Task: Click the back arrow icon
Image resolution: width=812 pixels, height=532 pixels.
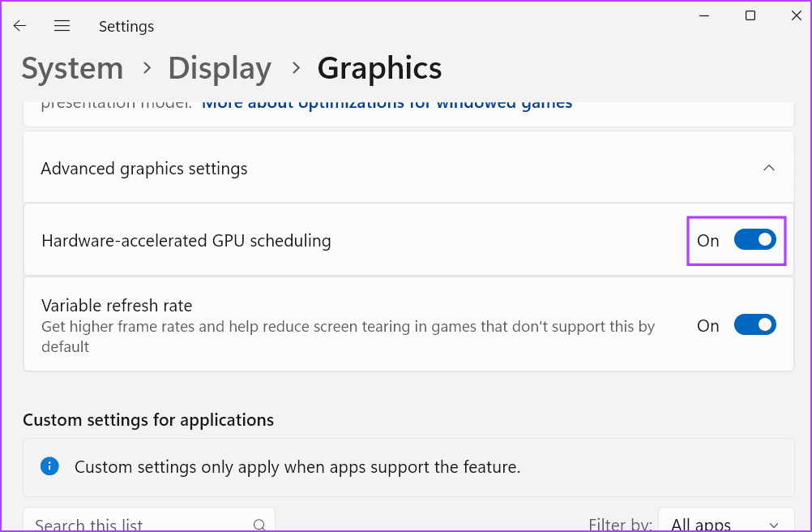Action: pos(20,26)
